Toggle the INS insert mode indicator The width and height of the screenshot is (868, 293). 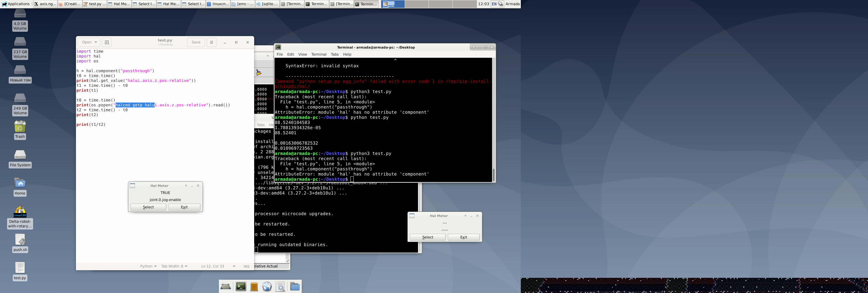pyautogui.click(x=246, y=266)
